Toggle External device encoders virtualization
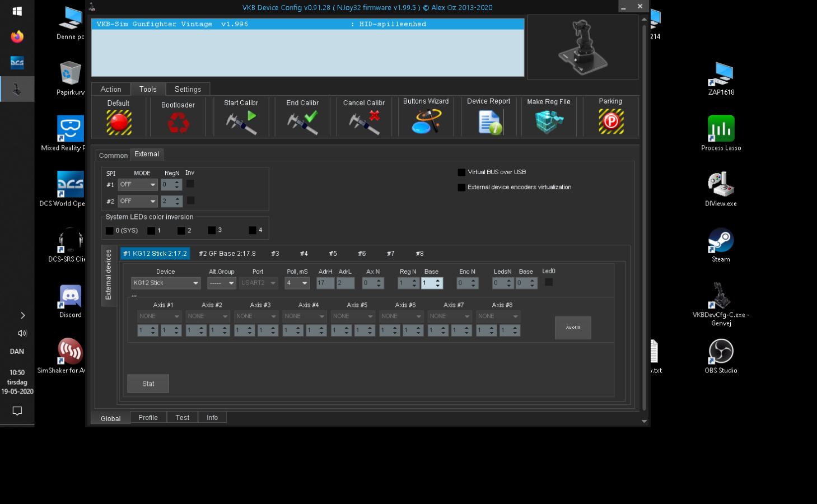Viewport: 817px width, 504px height. 461,188
